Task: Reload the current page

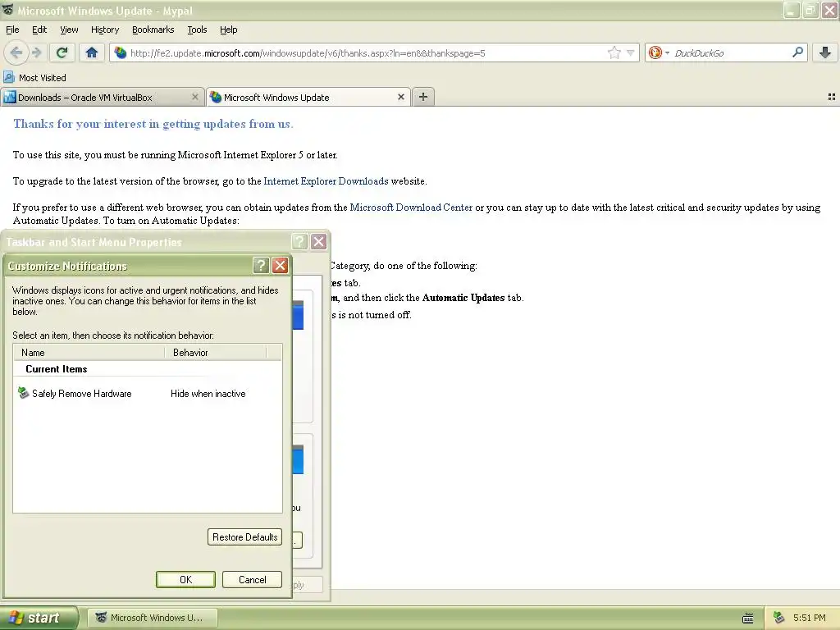Action: [x=62, y=52]
